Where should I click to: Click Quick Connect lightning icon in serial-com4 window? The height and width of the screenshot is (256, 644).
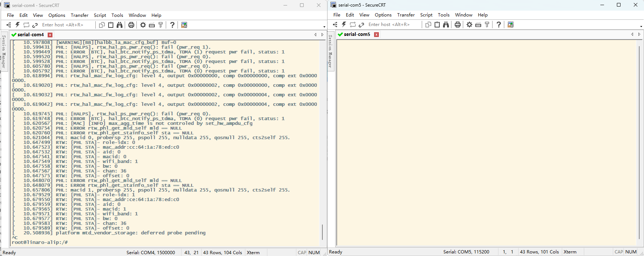17,25
